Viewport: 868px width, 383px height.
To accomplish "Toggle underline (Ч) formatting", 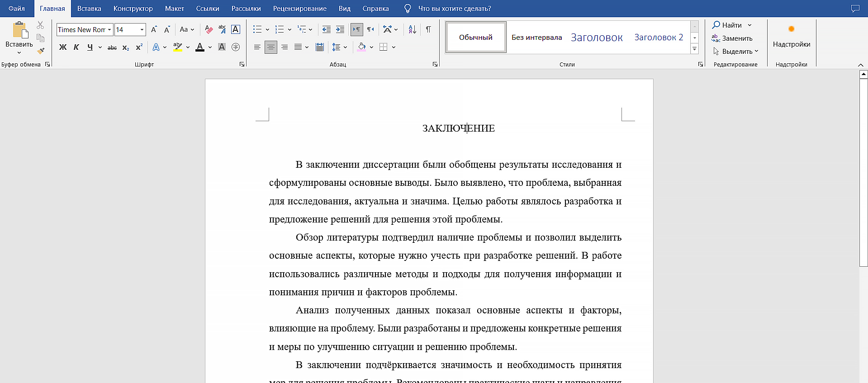I will tap(90, 47).
